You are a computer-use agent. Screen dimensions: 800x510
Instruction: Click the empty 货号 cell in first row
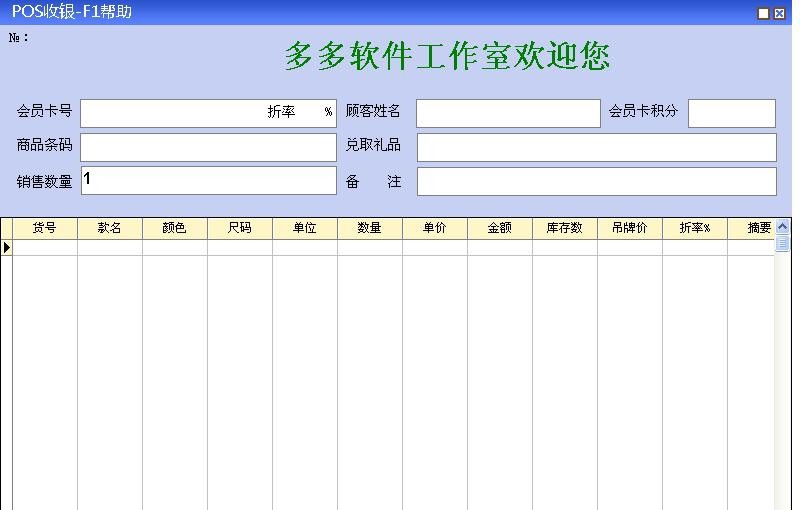tap(45, 247)
